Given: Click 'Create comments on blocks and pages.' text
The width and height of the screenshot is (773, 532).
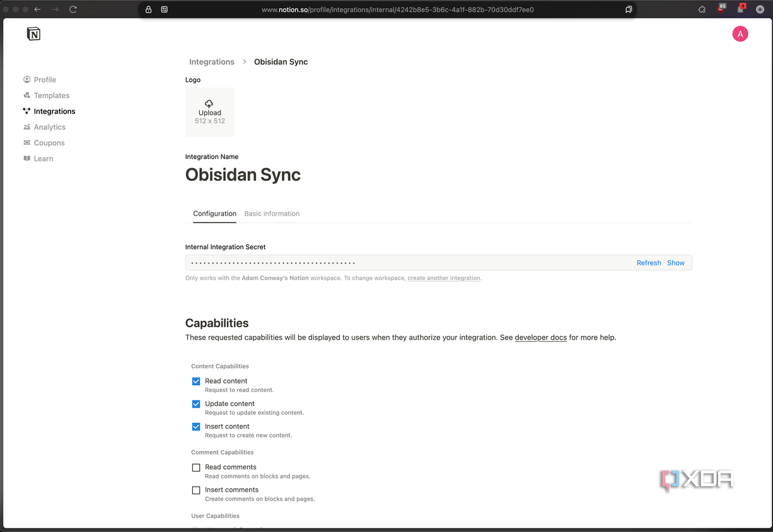Looking at the screenshot, I should pyautogui.click(x=260, y=499).
